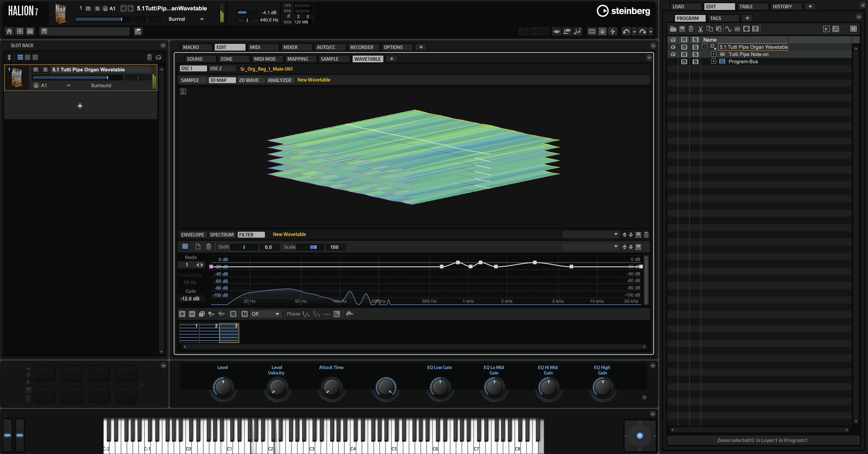
Task: Toggle visibility eye for Tutti Pipe Note-on
Action: point(673,54)
